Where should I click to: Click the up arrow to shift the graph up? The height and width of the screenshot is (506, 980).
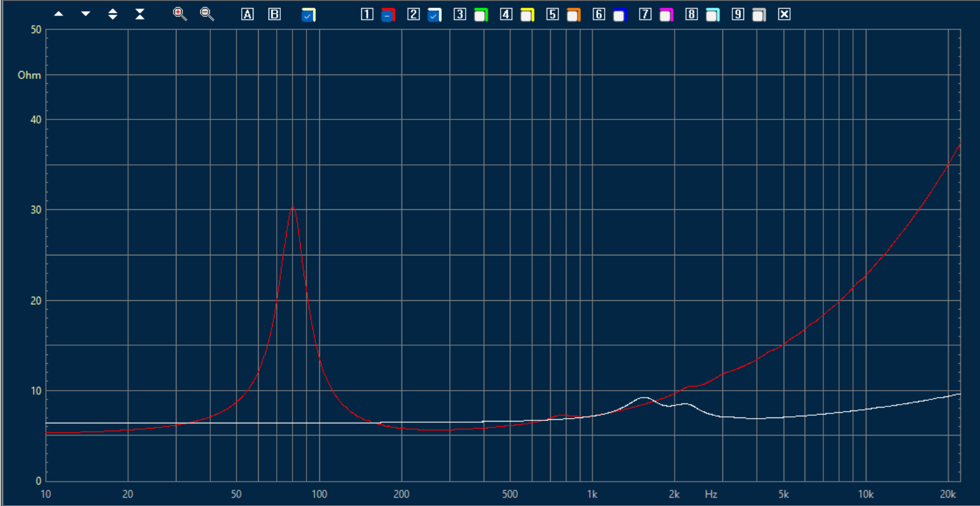(58, 14)
